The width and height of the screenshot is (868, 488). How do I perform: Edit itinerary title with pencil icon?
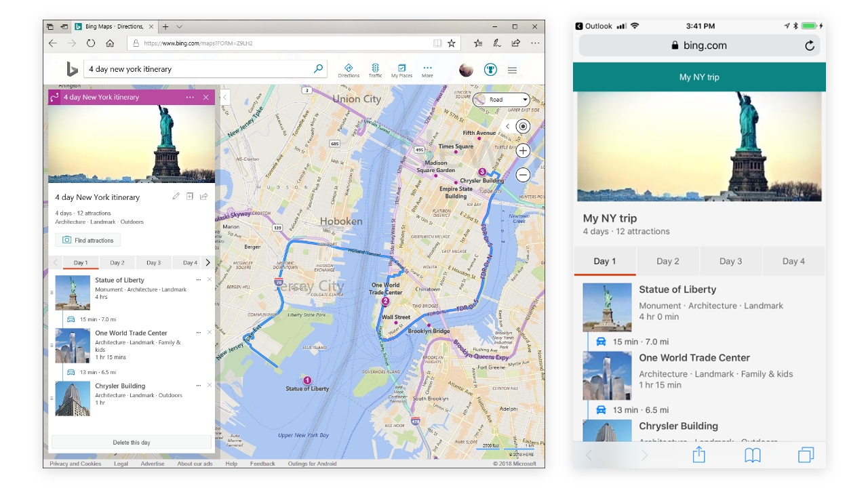(176, 197)
